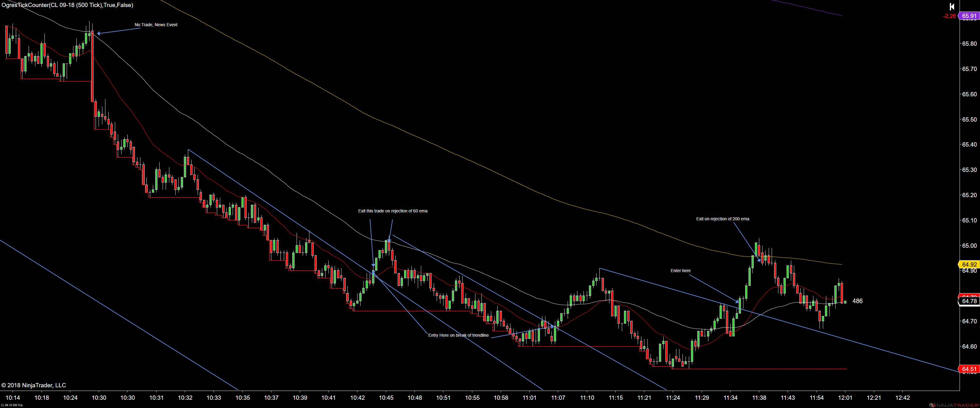This screenshot has width=980, height=408.
Task: Click the 12:21 time axis label
Action: tap(874, 398)
